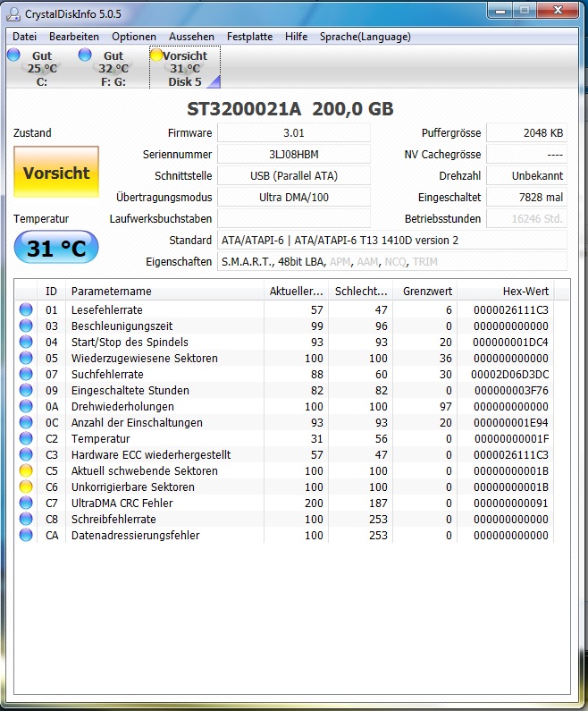Click the yellow icon for Unkorrigierbare Sektoren

pos(26,487)
